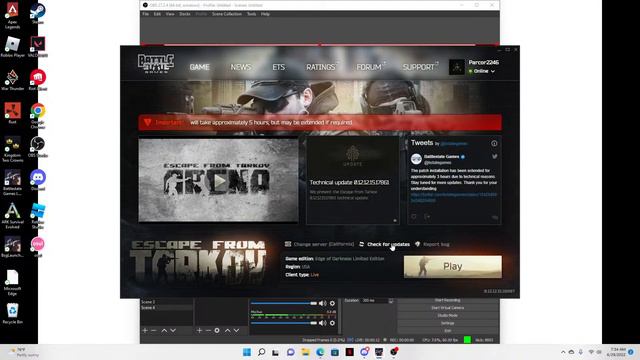Move the scene down with the arrow icon
The height and width of the screenshot is (360, 640).
click(x=173, y=330)
